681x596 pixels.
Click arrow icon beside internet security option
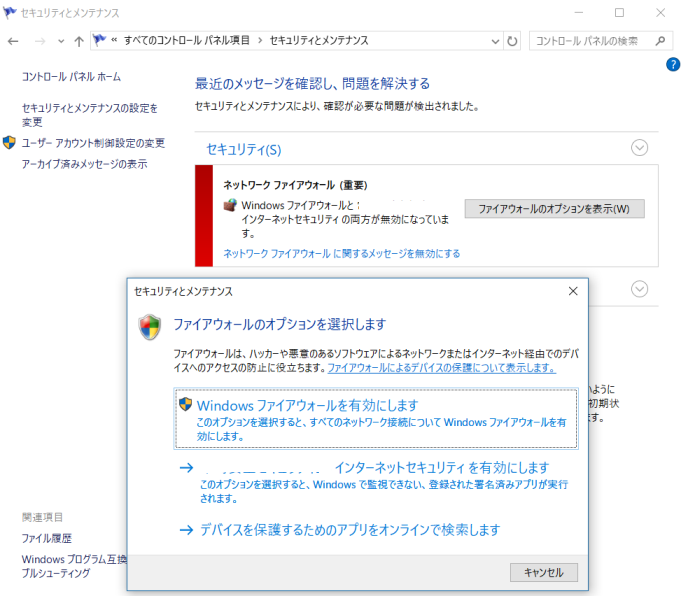click(x=186, y=467)
